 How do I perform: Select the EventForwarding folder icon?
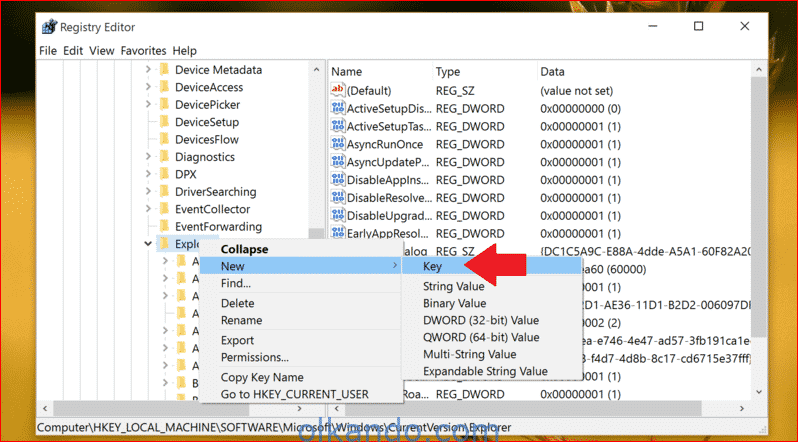164,226
